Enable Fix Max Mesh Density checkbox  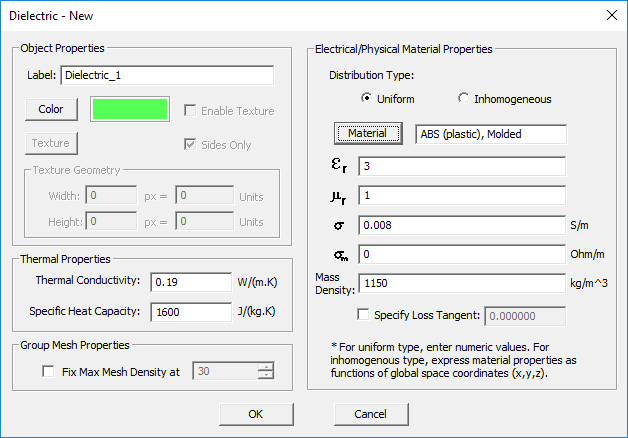click(x=49, y=372)
